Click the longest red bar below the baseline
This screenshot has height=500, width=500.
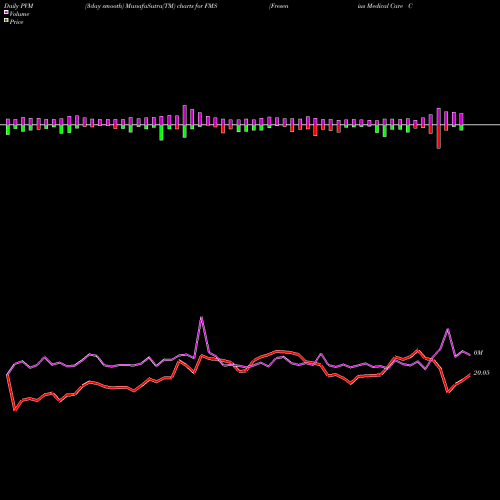pos(439,137)
